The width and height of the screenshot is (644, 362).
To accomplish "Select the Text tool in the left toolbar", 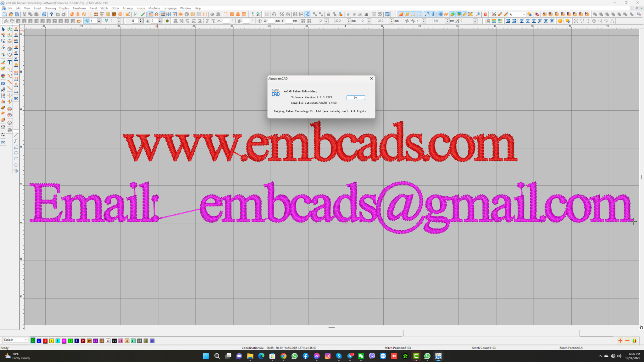I will point(9,62).
